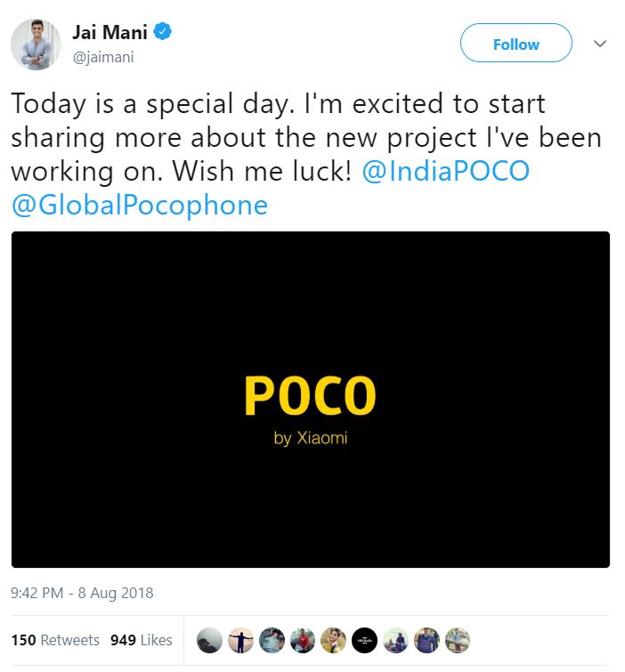Expand the tweet options chevron
The image size is (625, 672).
click(600, 44)
